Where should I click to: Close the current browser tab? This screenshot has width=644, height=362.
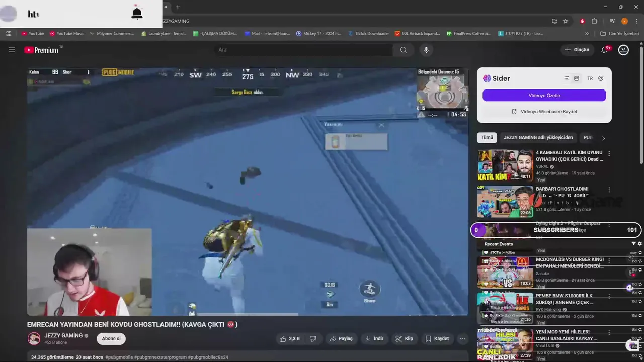(166, 7)
